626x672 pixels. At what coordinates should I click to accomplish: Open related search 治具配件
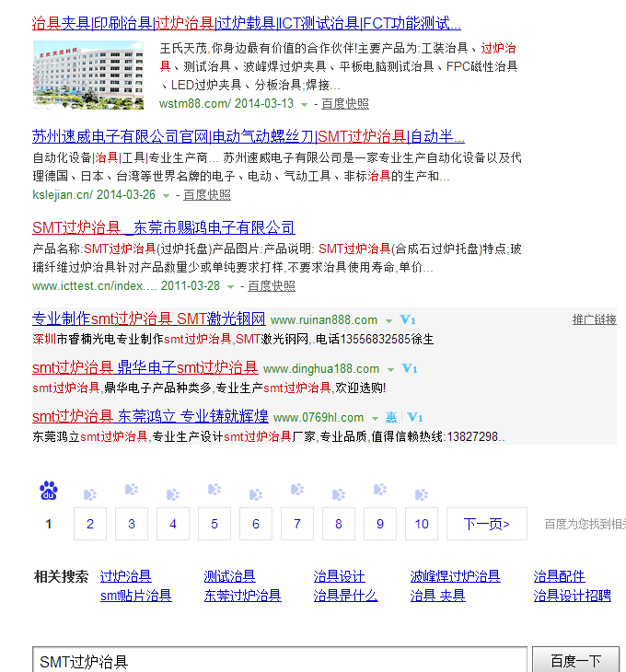(x=559, y=576)
